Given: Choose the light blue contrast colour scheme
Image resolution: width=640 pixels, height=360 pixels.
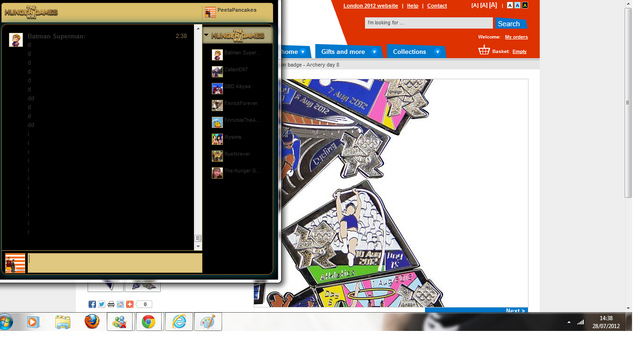Looking at the screenshot, I should pyautogui.click(x=517, y=5).
